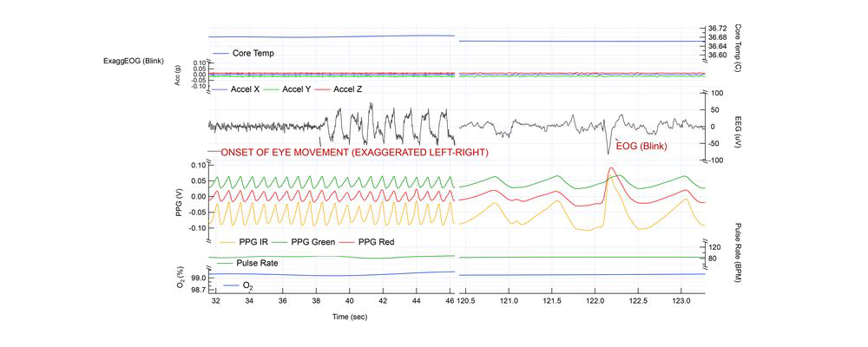Screen dimensions: 868x347
Task: Click the 122.0 tick on time axis
Action: pos(594,301)
